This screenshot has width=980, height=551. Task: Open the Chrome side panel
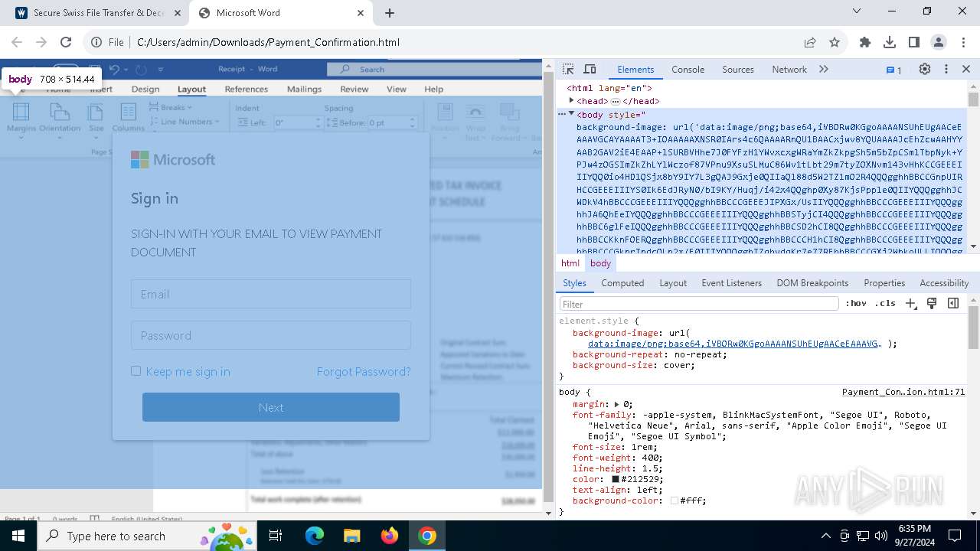(914, 42)
